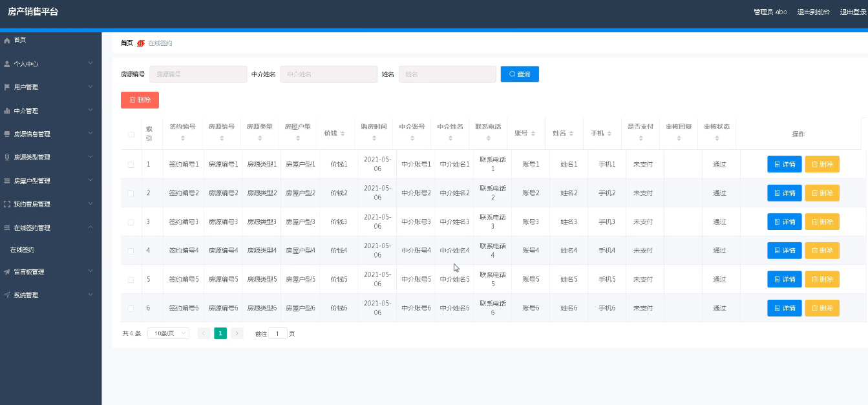Expand the 个人中心 menu chevron
Screen dimensions: 868x405
pyautogui.click(x=90, y=63)
